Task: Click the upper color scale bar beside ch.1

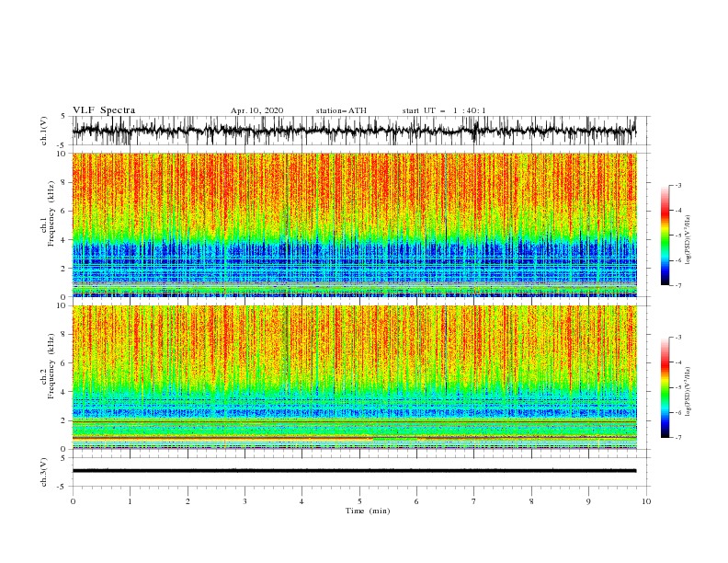Action: pos(665,236)
